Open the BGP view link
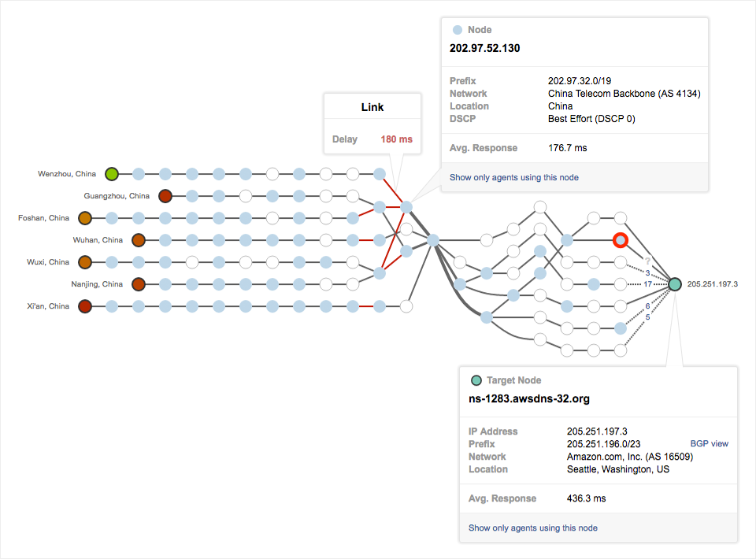Image resolution: width=756 pixels, height=559 pixels. coord(709,444)
